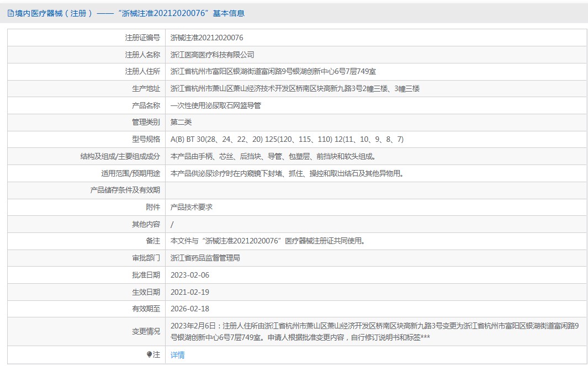Click the page title 境内医疗器械（注册）基本信息
Screen dimensions: 588x366
point(129,13)
